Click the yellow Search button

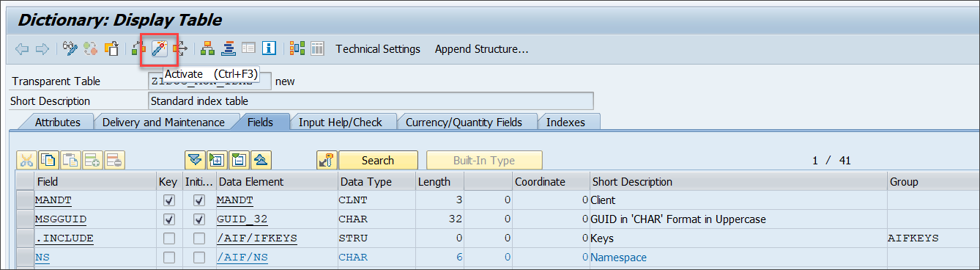[378, 161]
